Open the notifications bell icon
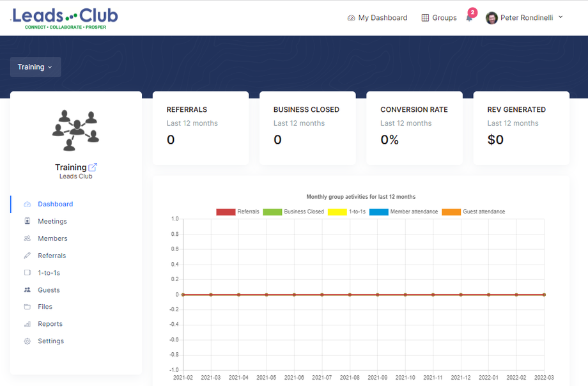The width and height of the screenshot is (588, 386). [x=469, y=18]
